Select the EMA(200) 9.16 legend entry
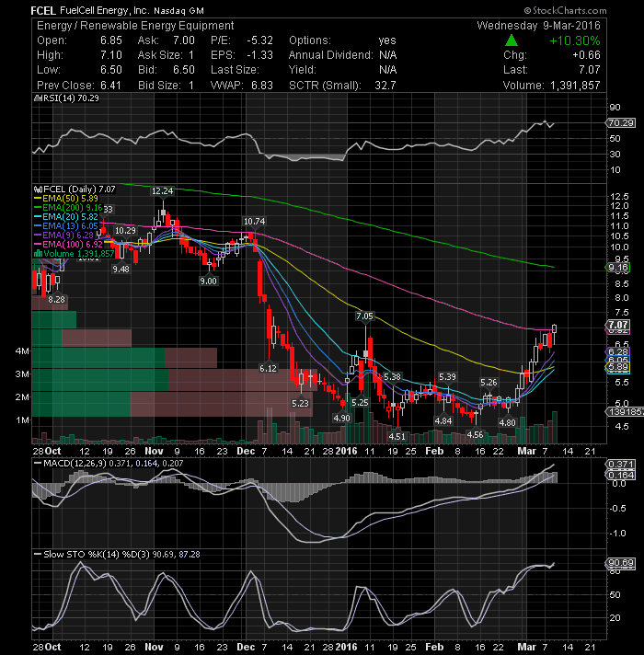The image size is (644, 655). point(68,208)
